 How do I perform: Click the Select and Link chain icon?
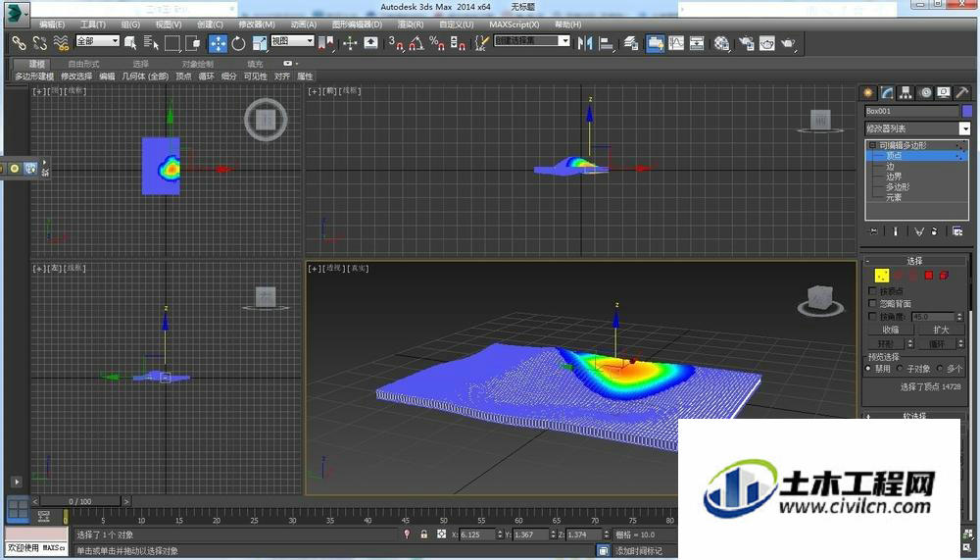point(19,43)
